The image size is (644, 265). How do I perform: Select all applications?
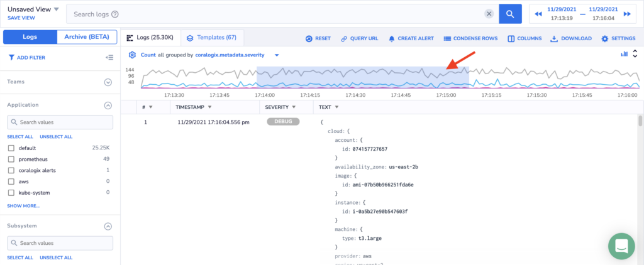20,137
